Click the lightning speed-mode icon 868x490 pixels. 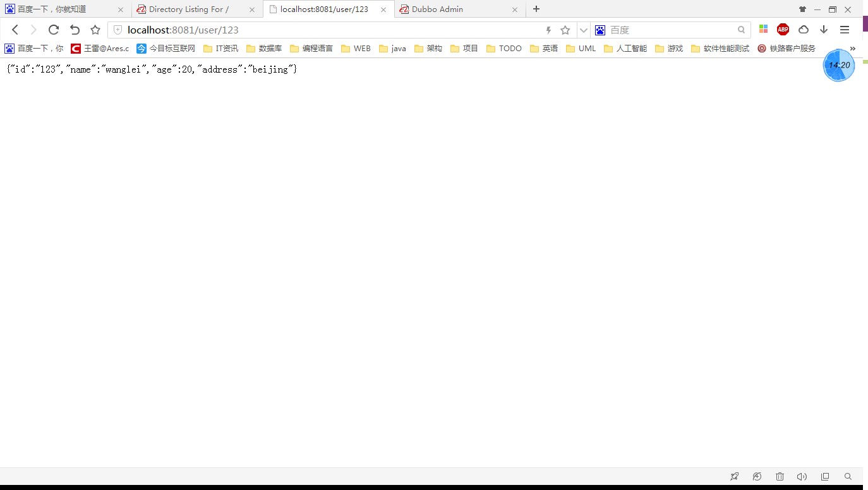pyautogui.click(x=548, y=30)
